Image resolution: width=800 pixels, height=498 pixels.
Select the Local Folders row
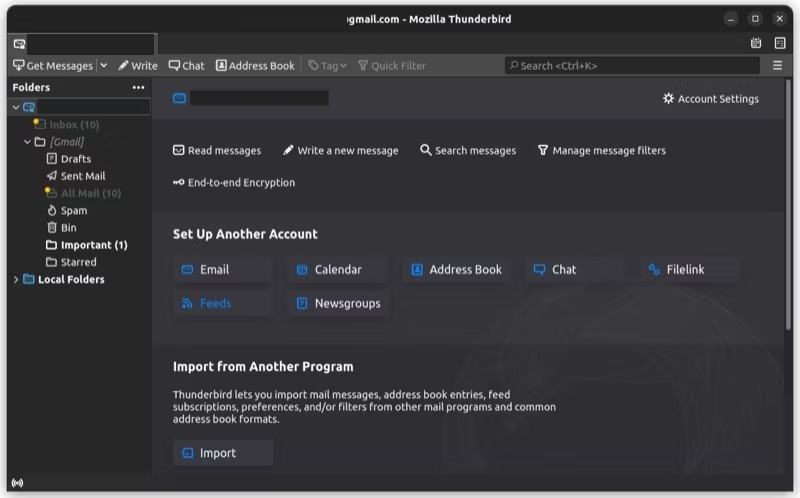80,279
